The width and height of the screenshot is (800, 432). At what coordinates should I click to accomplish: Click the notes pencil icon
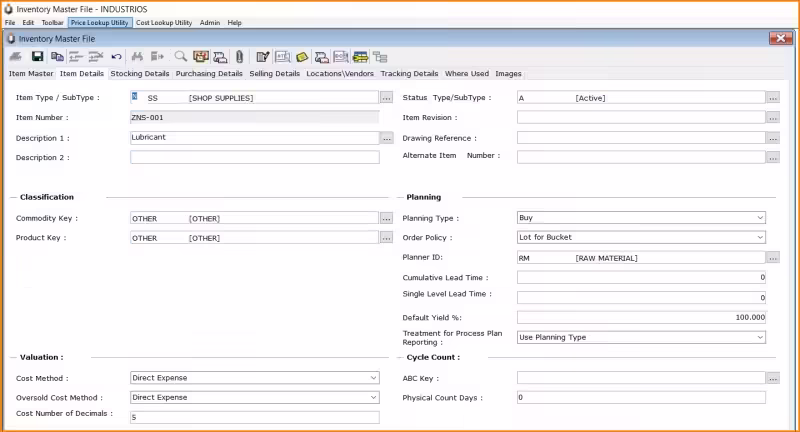pos(263,57)
